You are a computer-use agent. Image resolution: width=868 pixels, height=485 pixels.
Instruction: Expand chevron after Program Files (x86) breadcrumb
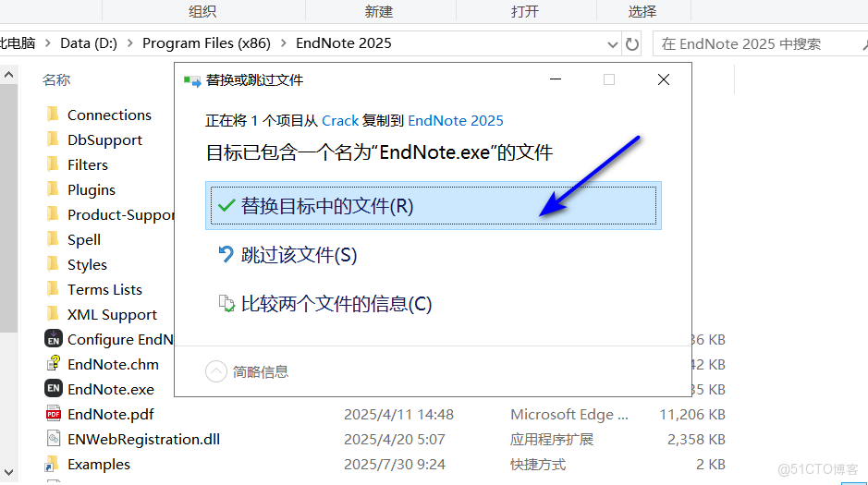284,43
